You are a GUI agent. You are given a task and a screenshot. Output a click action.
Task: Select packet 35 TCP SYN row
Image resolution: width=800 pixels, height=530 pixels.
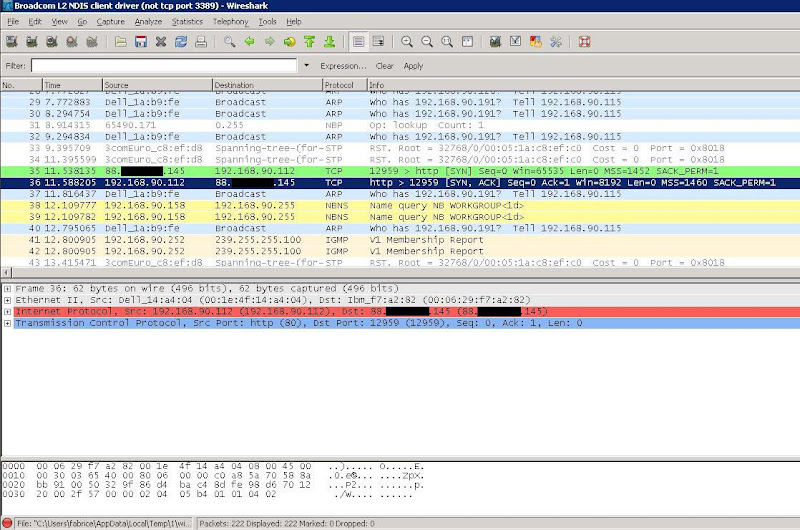point(400,171)
